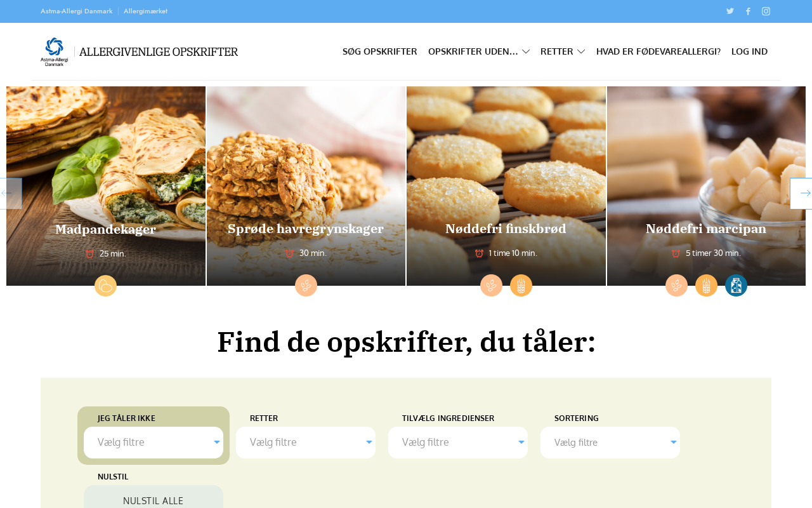Open the Retter filter dropdown

point(306,443)
